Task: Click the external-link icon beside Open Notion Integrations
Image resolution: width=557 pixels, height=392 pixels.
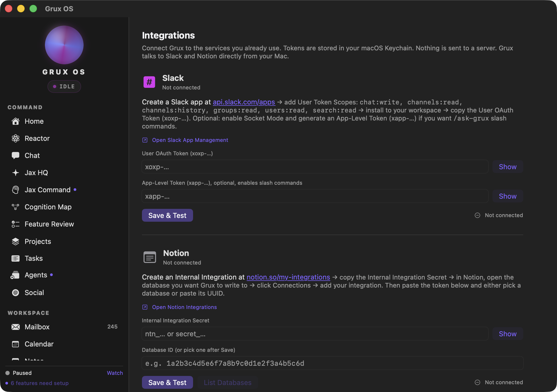Action: pyautogui.click(x=145, y=307)
